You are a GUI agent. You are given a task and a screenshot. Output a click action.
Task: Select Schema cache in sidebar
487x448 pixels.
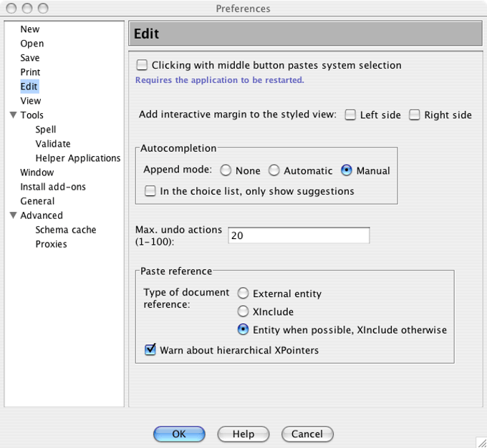click(65, 230)
